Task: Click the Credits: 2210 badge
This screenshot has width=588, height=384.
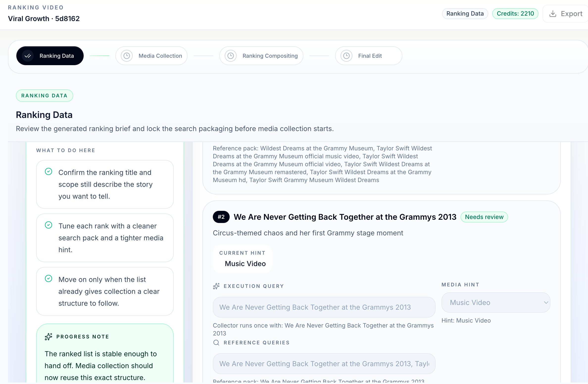Action: (515, 14)
